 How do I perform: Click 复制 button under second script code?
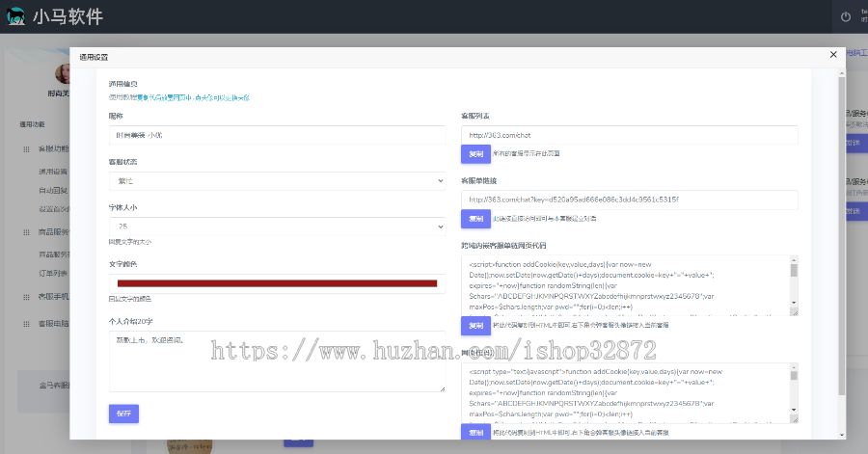coord(476,433)
